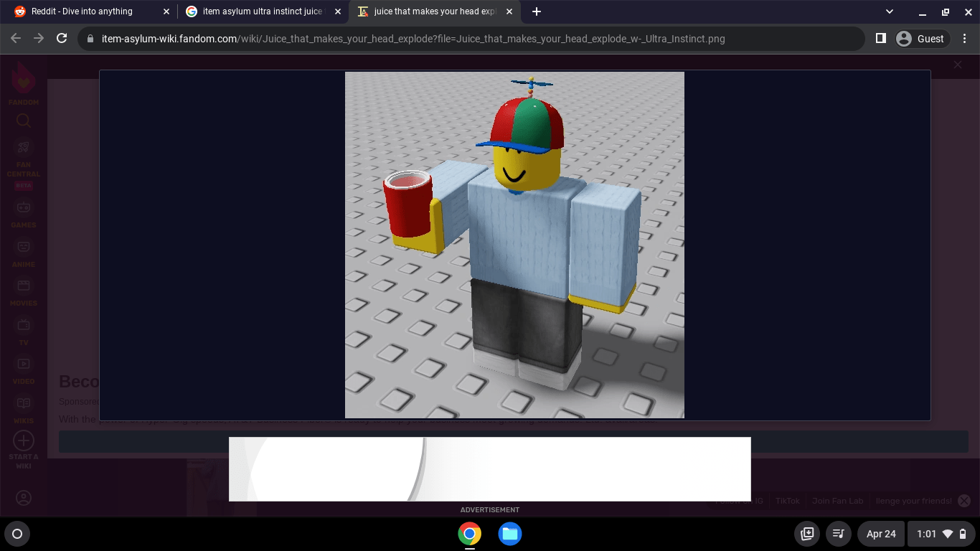
Task: Dismiss the bottom Fandom bar
Action: [964, 501]
